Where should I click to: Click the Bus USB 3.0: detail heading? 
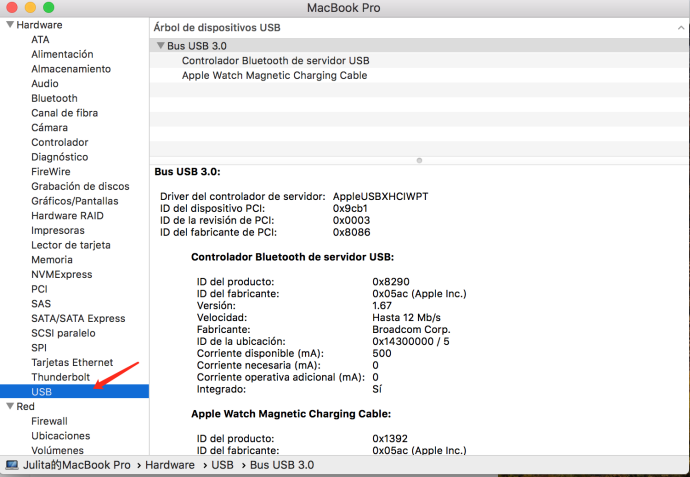[x=187, y=172]
